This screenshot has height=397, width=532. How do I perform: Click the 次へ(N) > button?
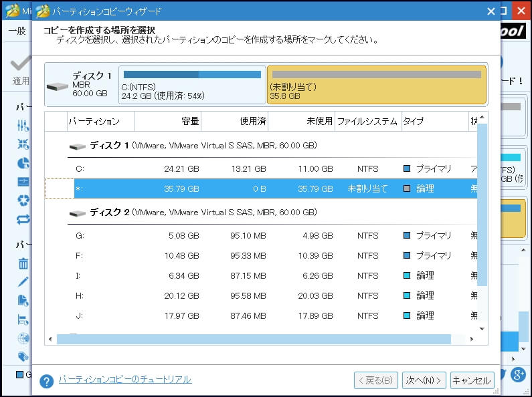tap(424, 380)
